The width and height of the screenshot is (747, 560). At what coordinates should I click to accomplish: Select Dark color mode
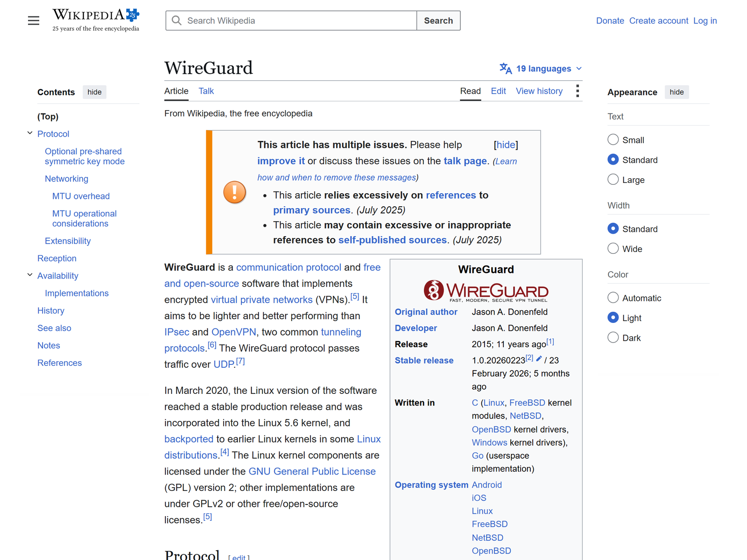[x=613, y=337]
